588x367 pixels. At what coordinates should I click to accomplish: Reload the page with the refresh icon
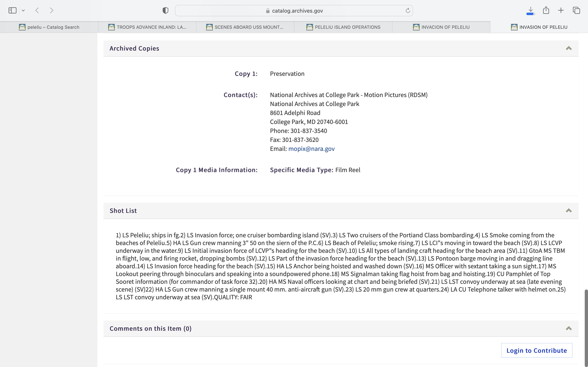click(x=408, y=10)
